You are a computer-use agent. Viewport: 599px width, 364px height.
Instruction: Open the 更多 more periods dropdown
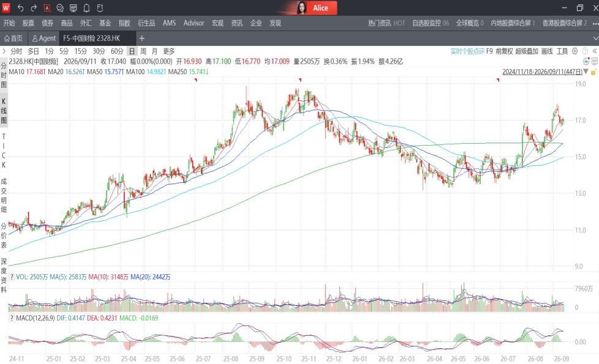coord(169,51)
